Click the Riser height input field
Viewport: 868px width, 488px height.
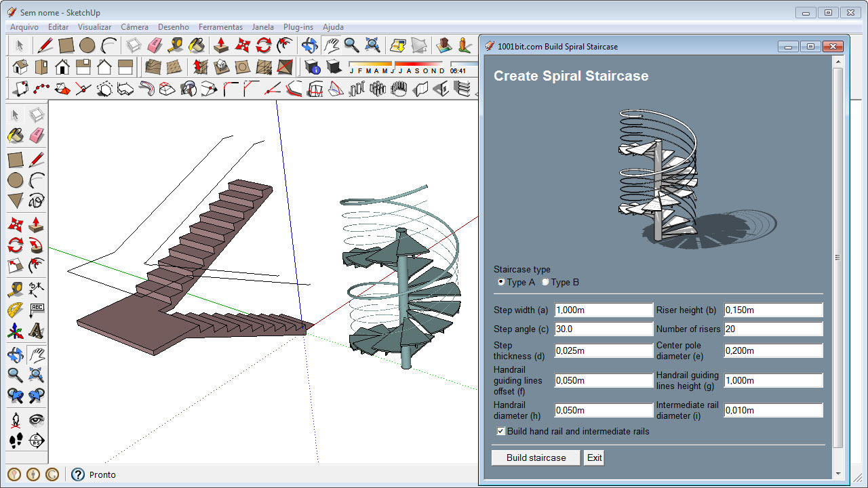pyautogui.click(x=773, y=310)
